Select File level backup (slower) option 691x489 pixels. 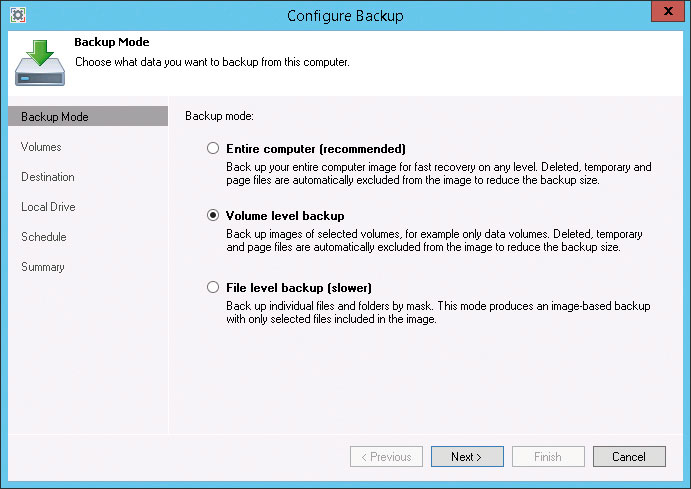click(213, 287)
